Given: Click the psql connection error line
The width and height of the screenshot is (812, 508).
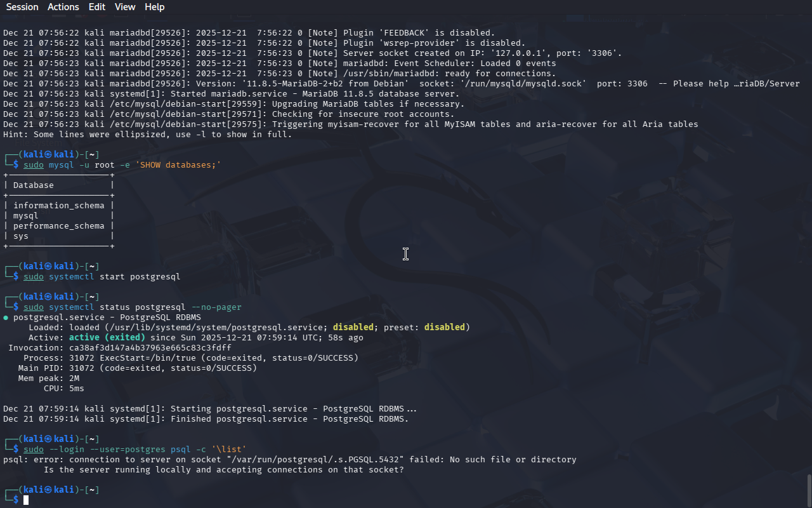Looking at the screenshot, I should coord(289,460).
